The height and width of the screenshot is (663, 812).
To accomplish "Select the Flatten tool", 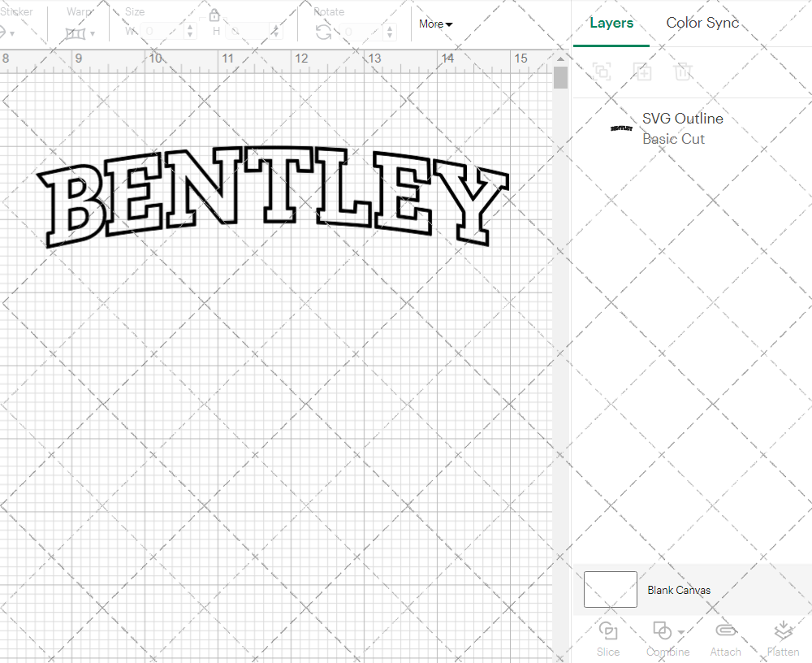I will [x=783, y=638].
